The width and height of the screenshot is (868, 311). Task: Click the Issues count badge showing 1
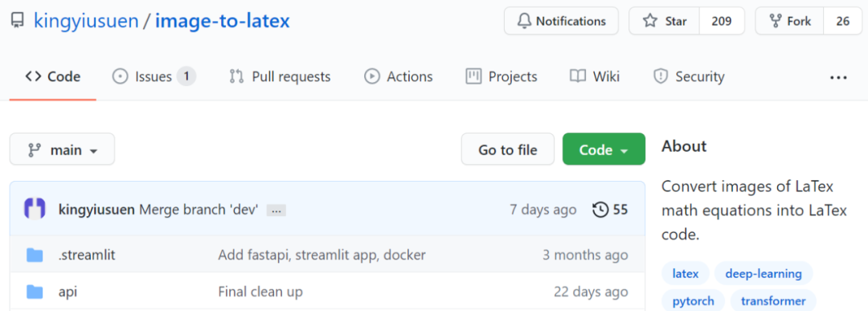(x=186, y=76)
